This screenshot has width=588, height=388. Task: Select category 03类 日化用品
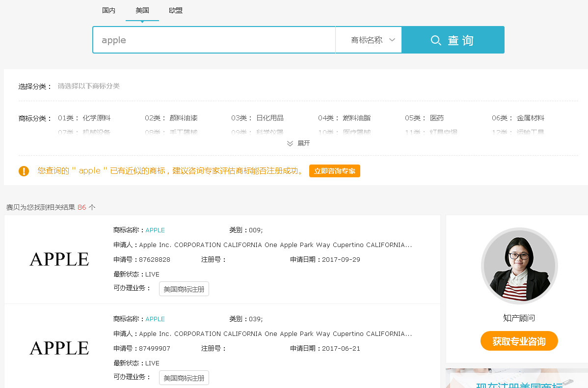[258, 118]
